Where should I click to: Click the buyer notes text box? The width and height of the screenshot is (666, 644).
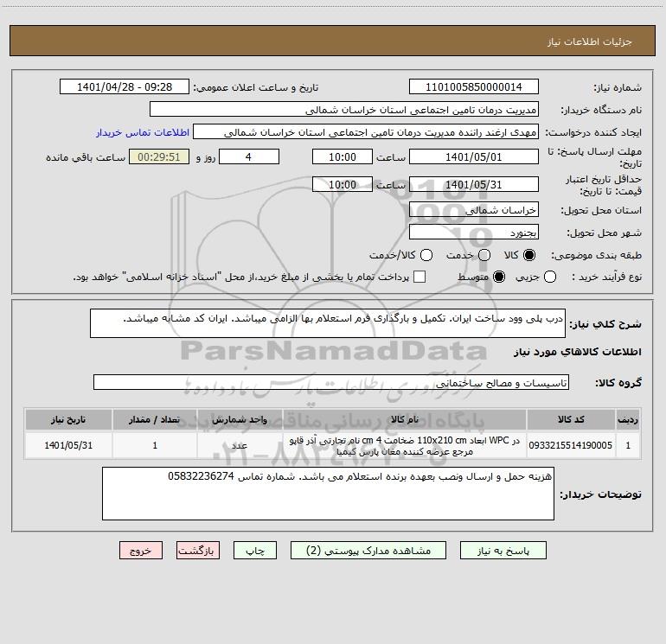pos(328,494)
